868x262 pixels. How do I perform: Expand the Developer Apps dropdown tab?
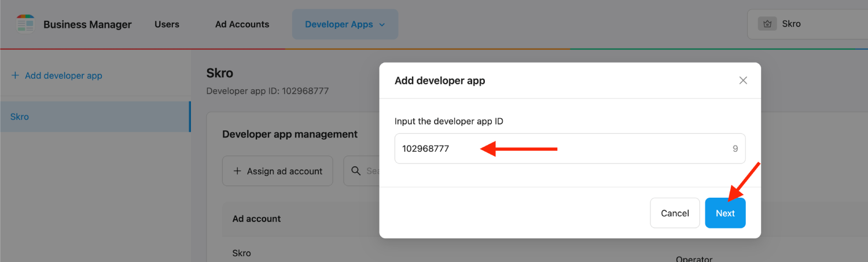[x=345, y=24]
